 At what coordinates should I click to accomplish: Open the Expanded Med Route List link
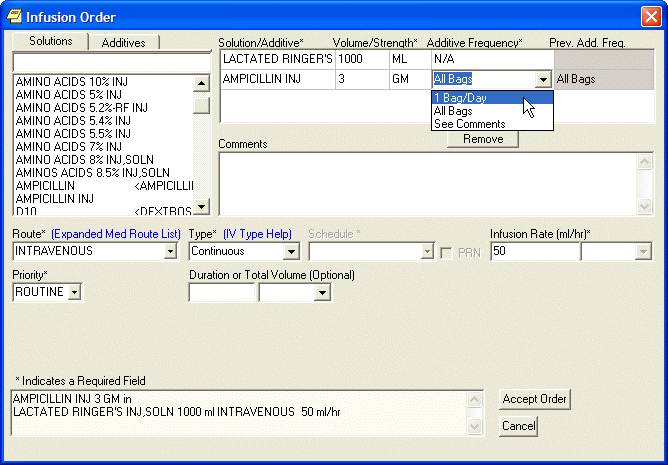(116, 233)
